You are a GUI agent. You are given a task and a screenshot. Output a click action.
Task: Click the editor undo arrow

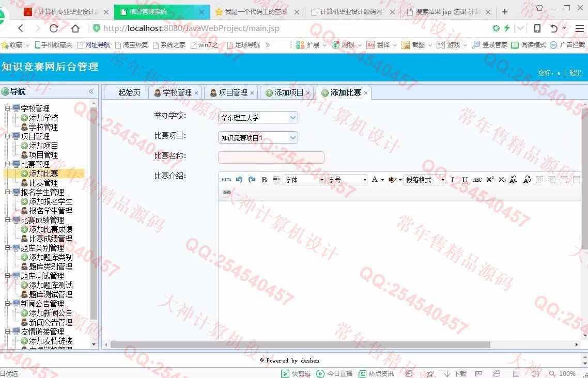(239, 180)
